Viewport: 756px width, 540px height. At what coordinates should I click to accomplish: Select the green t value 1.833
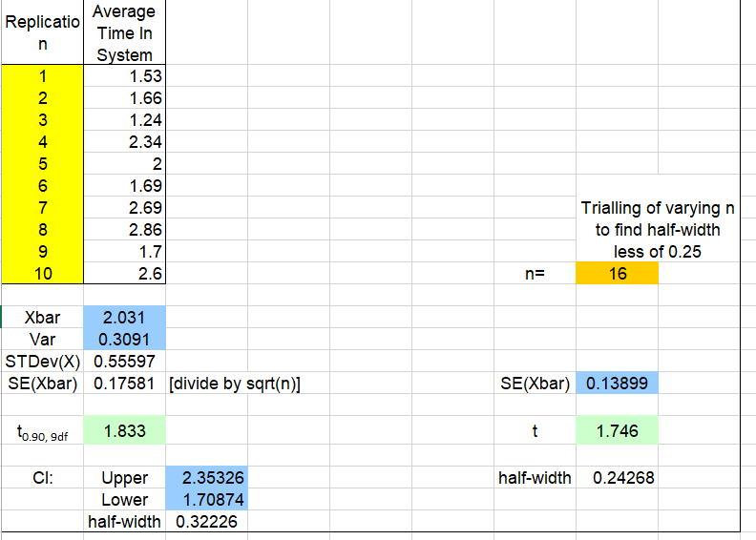124,429
